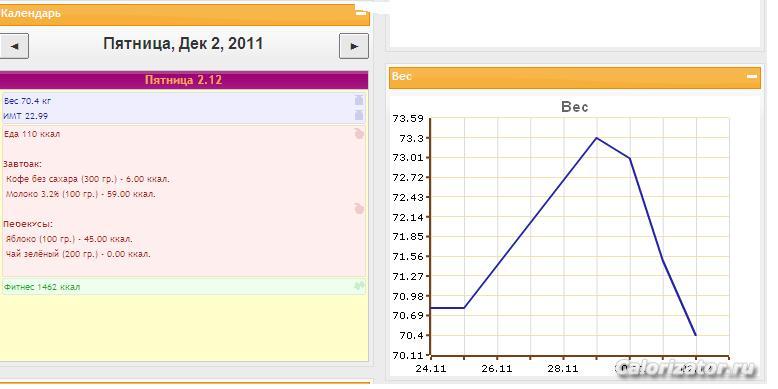Click Кофе без сахара breakfast item

(88, 179)
